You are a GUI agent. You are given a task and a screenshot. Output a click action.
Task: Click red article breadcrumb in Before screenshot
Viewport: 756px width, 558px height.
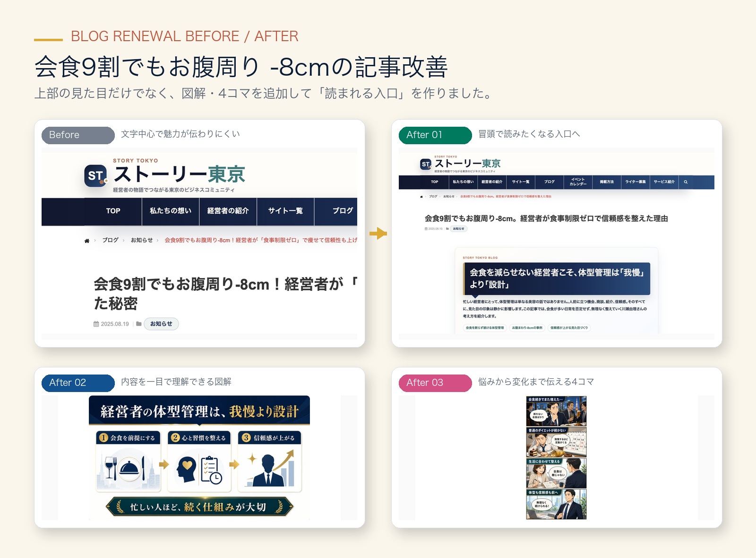261,240
